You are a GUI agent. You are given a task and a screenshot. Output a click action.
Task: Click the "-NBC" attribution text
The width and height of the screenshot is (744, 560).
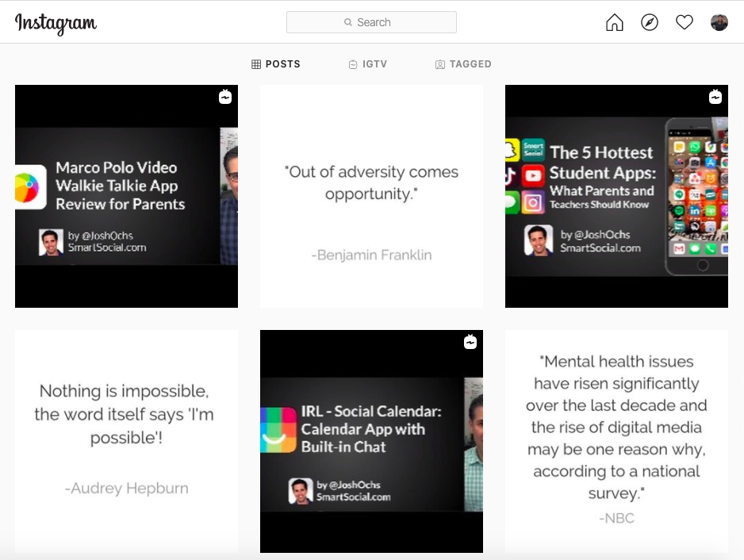616,518
